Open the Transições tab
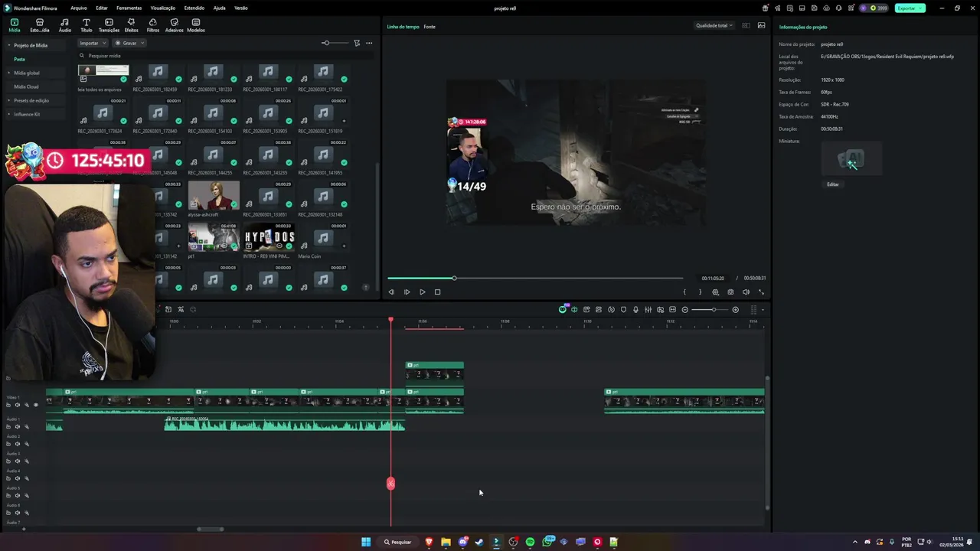The height and width of the screenshot is (551, 980). (109, 26)
